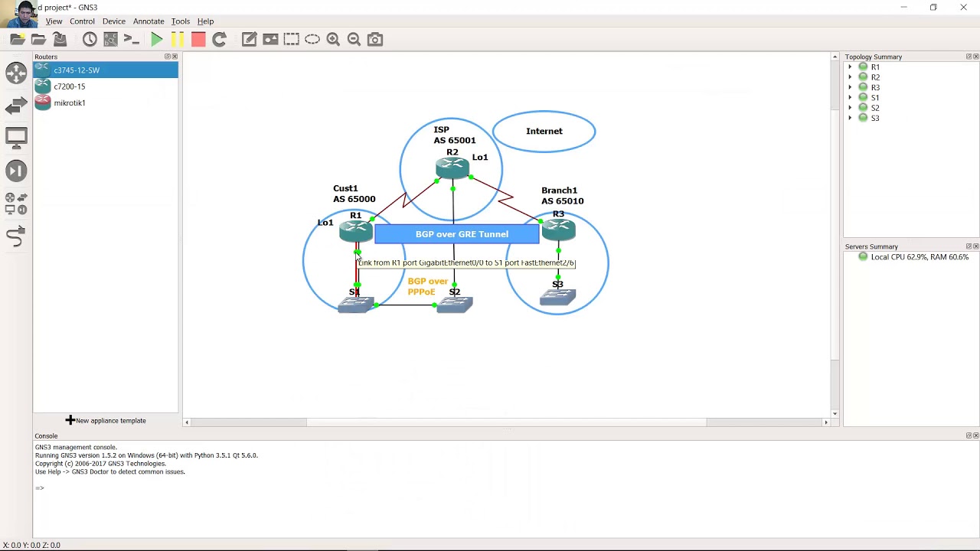Reload all devices icon

(219, 39)
